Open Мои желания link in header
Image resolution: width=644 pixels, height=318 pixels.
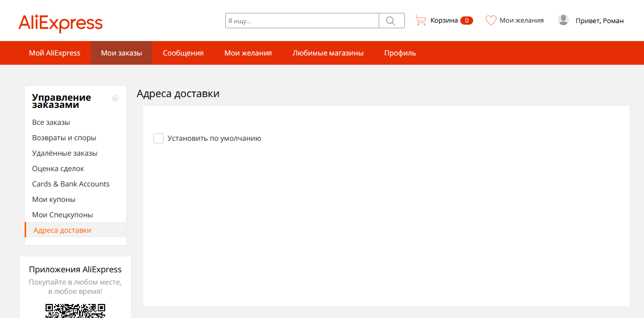(521, 21)
